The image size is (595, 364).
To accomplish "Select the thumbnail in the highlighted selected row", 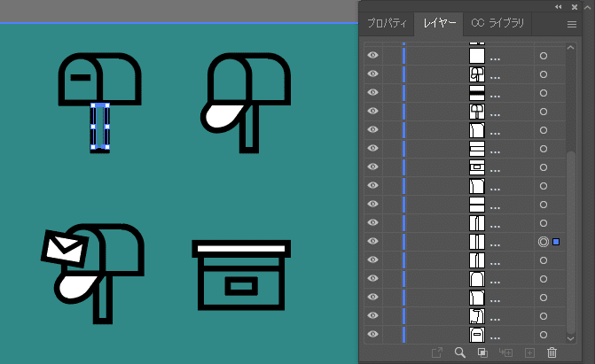I will [x=477, y=242].
